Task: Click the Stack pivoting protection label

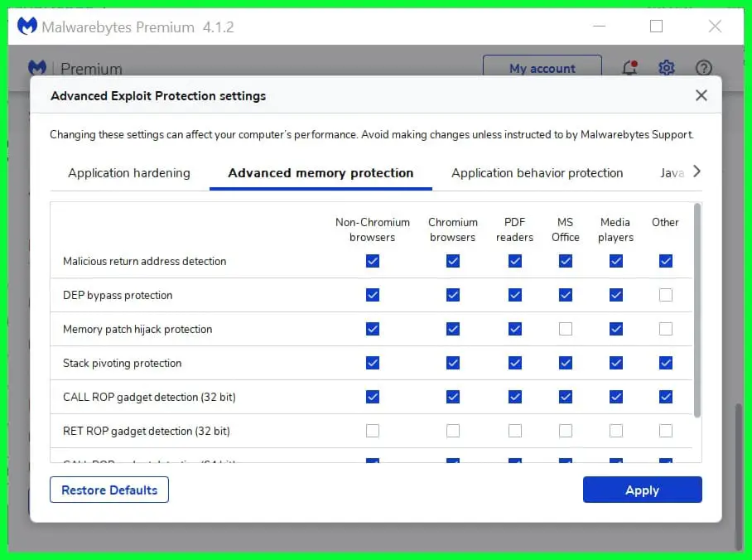Action: [122, 364]
